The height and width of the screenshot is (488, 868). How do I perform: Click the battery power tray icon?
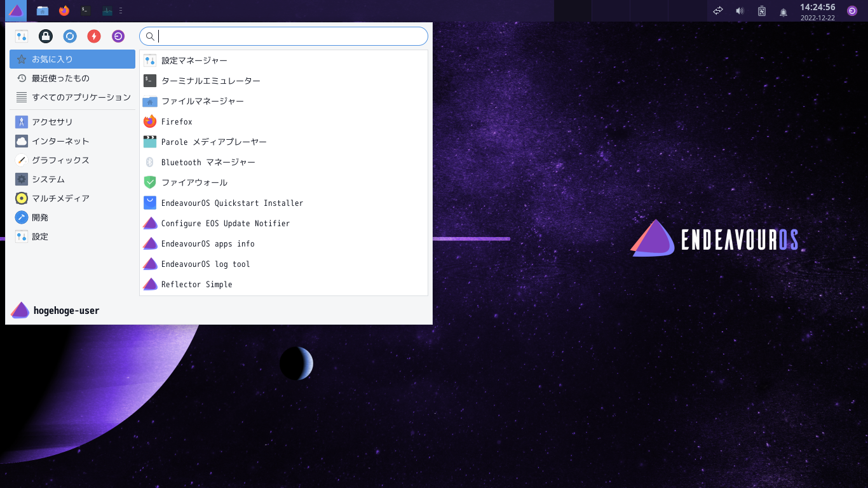coord(762,10)
